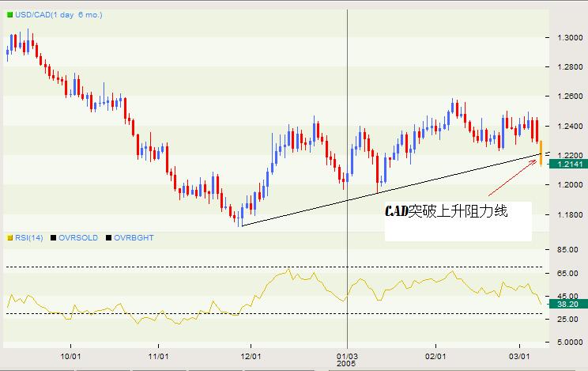
Task: Click the 1.2600 price axis label
Action: pos(570,97)
